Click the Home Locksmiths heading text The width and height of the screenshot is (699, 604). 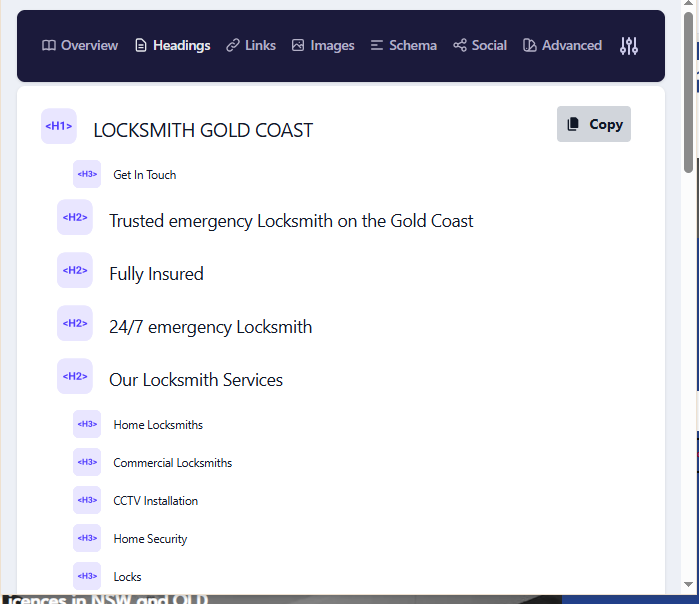point(158,425)
